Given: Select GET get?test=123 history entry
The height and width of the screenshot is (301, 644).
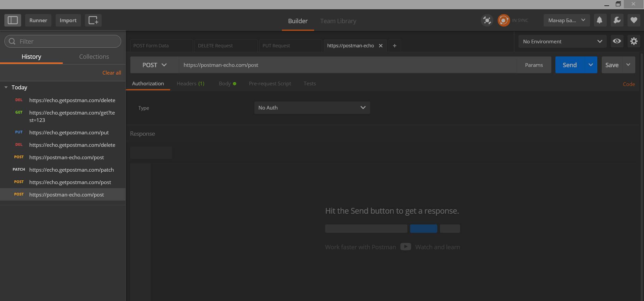Looking at the screenshot, I should (x=63, y=116).
